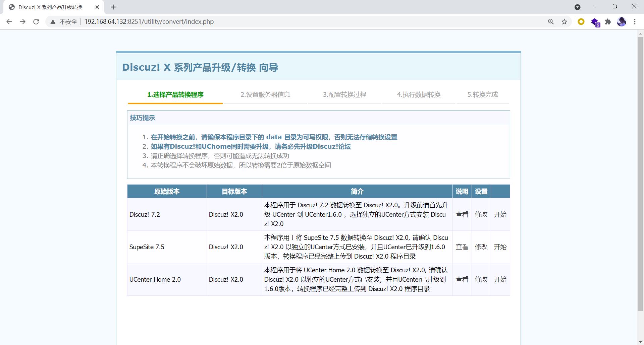Click the 原始版本 column header
644x345 pixels.
point(167,192)
